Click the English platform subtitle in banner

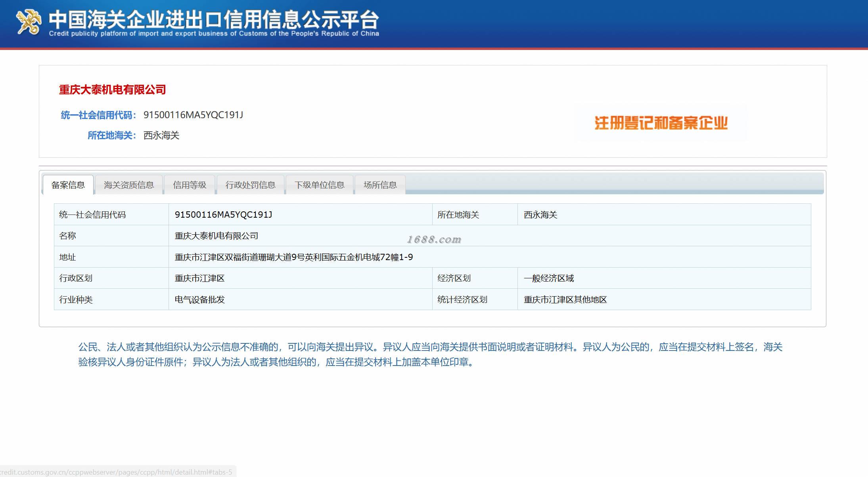coord(214,34)
